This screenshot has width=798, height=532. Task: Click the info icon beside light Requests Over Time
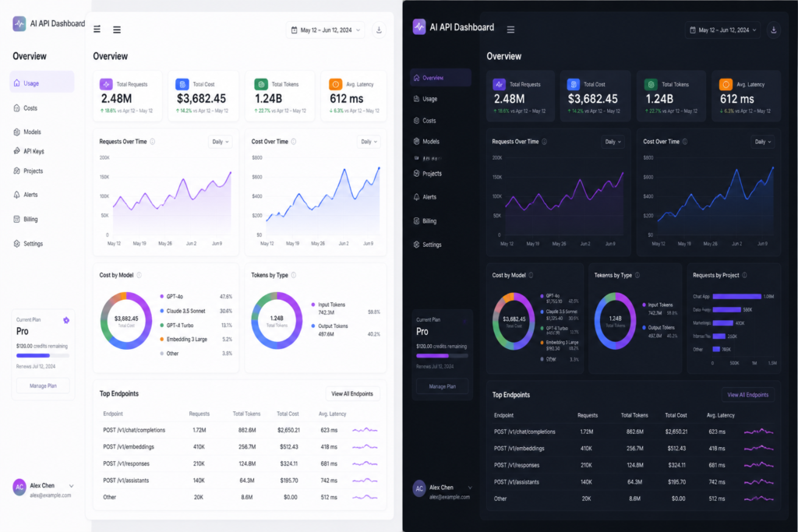[x=152, y=142]
